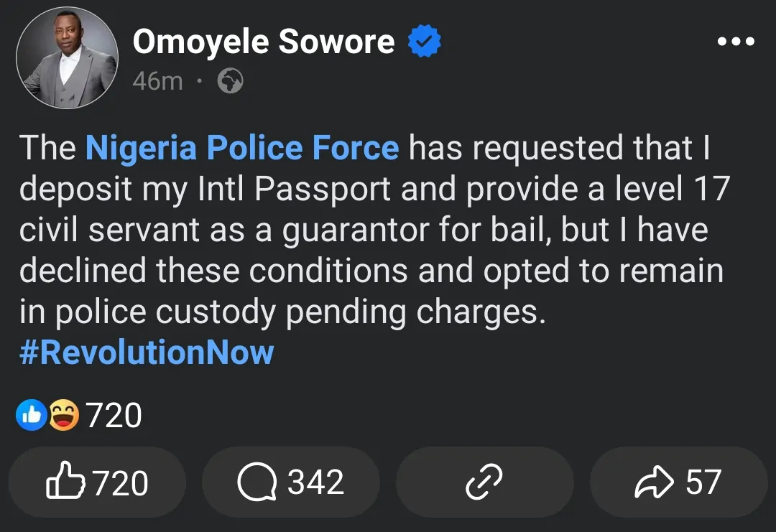Tap the thumbs-up outline Like icon
This screenshot has width=776, height=532.
click(x=68, y=482)
